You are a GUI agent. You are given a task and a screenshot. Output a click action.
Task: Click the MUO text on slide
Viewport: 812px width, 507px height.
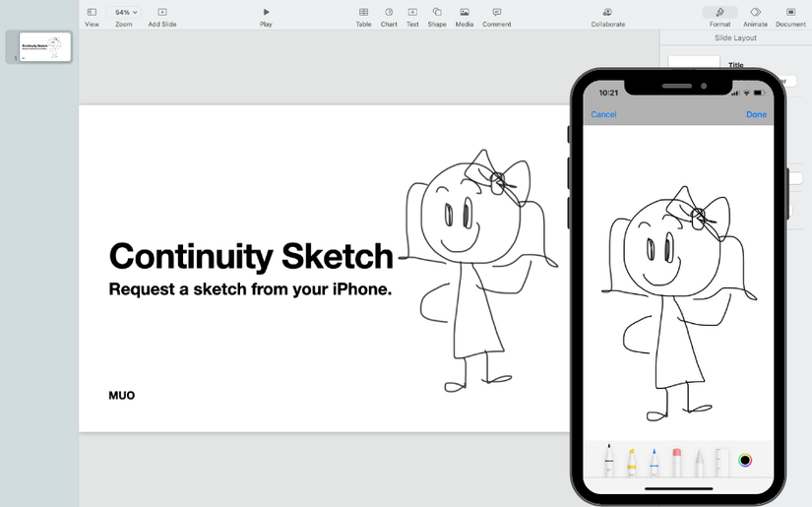pyautogui.click(x=122, y=395)
